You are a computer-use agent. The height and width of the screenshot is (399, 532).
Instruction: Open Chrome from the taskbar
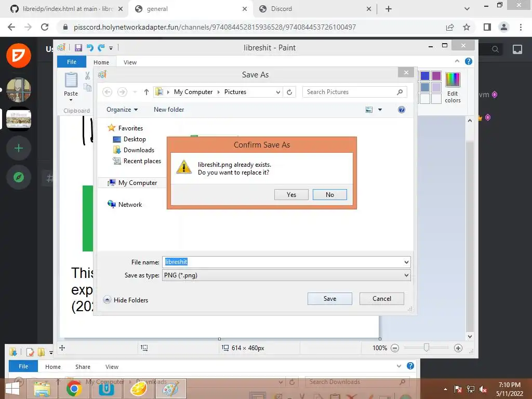(x=74, y=389)
